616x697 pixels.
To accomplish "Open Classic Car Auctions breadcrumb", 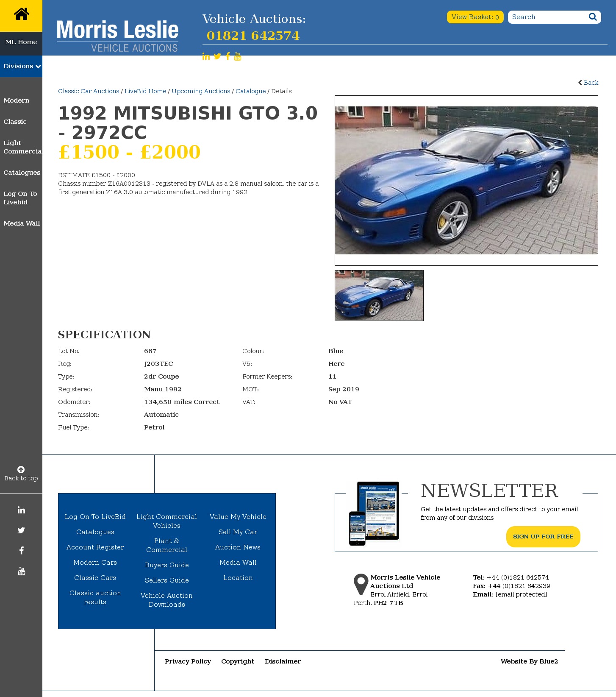I will click(89, 91).
